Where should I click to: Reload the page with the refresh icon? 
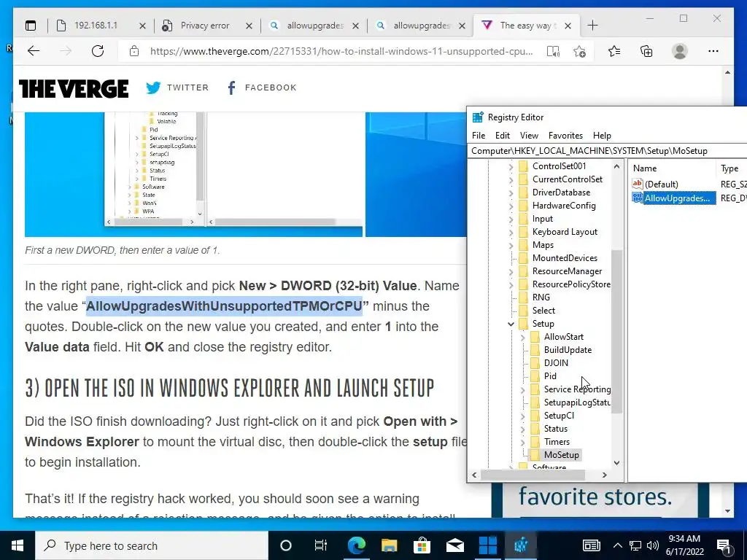[x=98, y=51]
